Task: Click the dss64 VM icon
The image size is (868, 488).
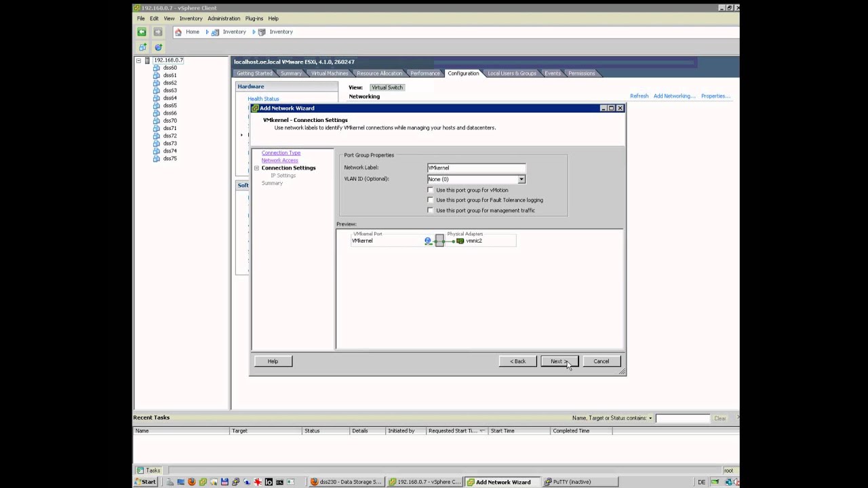Action: [x=157, y=98]
